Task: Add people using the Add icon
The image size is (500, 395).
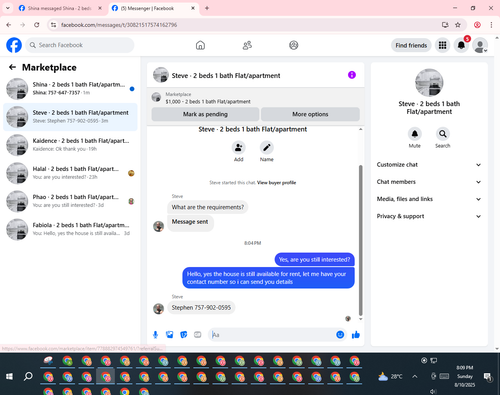Action: click(x=239, y=147)
